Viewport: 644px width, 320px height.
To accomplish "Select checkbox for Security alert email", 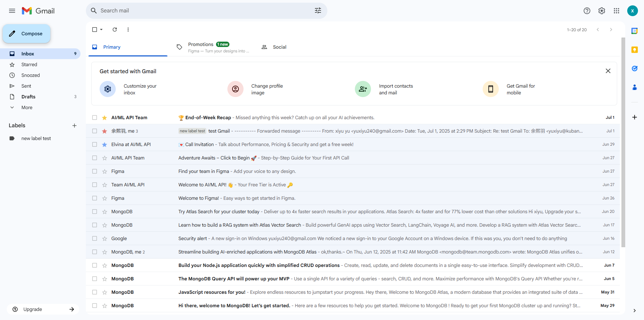I will tap(95, 238).
